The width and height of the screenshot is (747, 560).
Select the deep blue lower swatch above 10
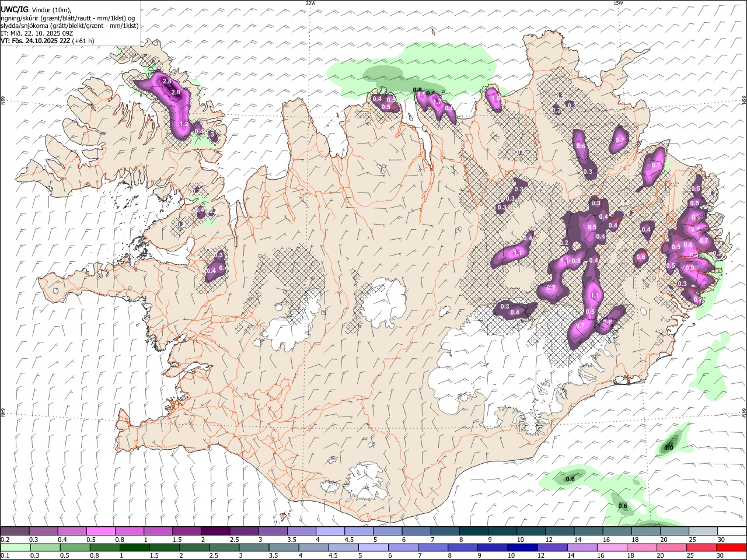pos(522,547)
